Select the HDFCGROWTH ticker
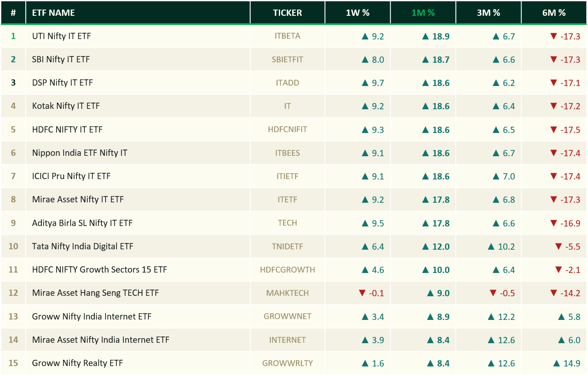Screen dimensions: 588x376 pyautogui.click(x=288, y=270)
